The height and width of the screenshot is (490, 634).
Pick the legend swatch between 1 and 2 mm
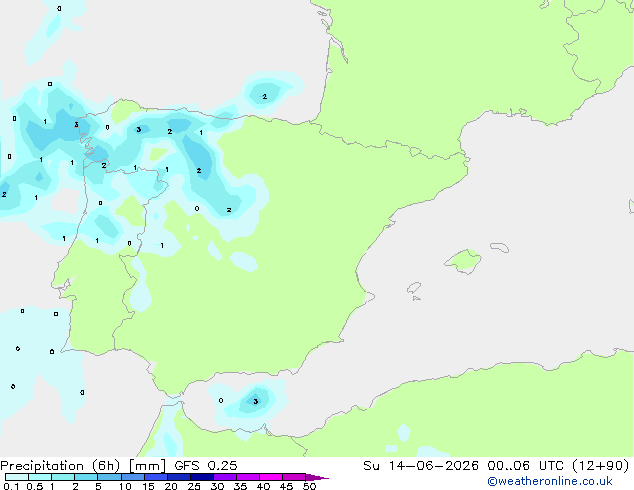point(63,477)
